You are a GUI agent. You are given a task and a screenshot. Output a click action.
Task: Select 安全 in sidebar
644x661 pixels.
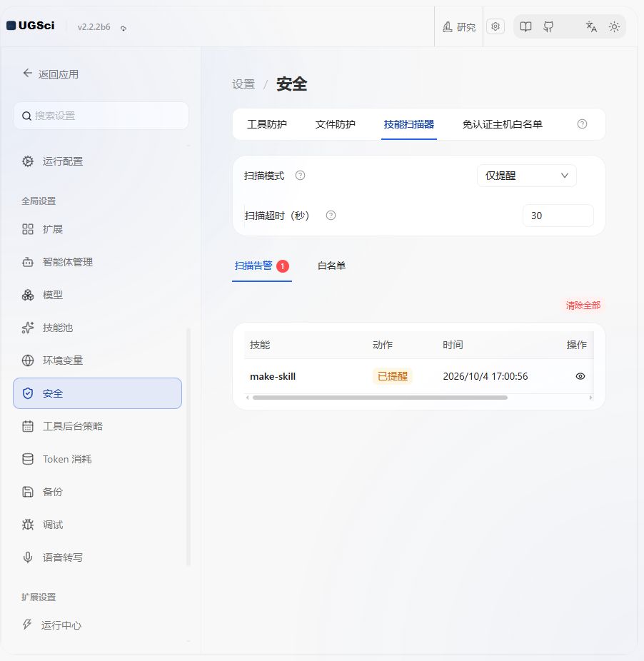pos(97,393)
